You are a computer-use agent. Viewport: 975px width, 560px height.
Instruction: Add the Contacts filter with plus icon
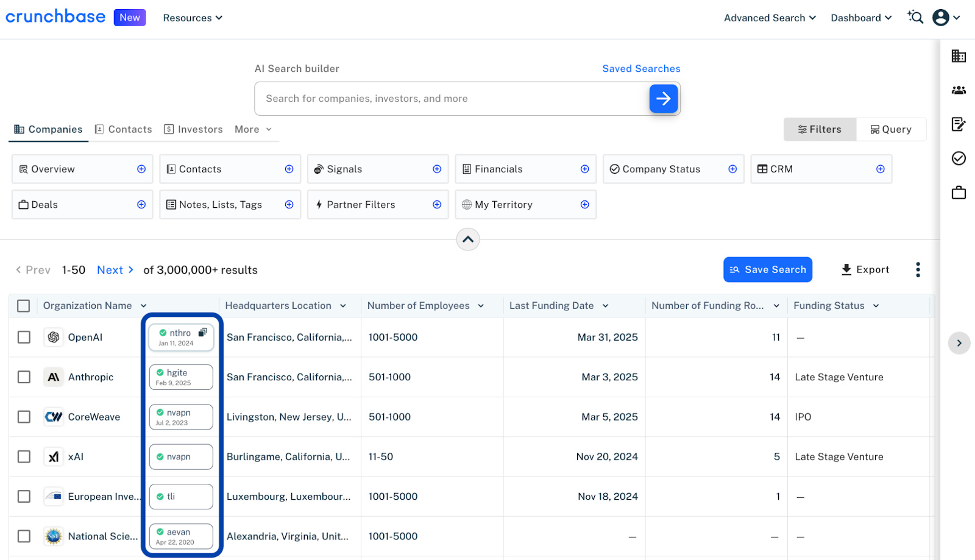point(289,169)
